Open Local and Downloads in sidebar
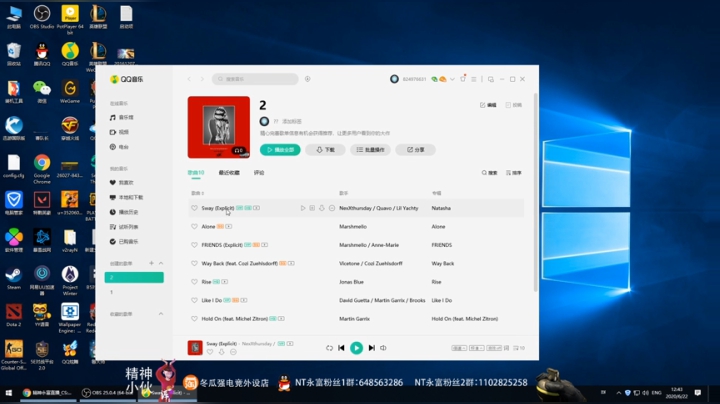720x404 pixels. pyautogui.click(x=126, y=197)
